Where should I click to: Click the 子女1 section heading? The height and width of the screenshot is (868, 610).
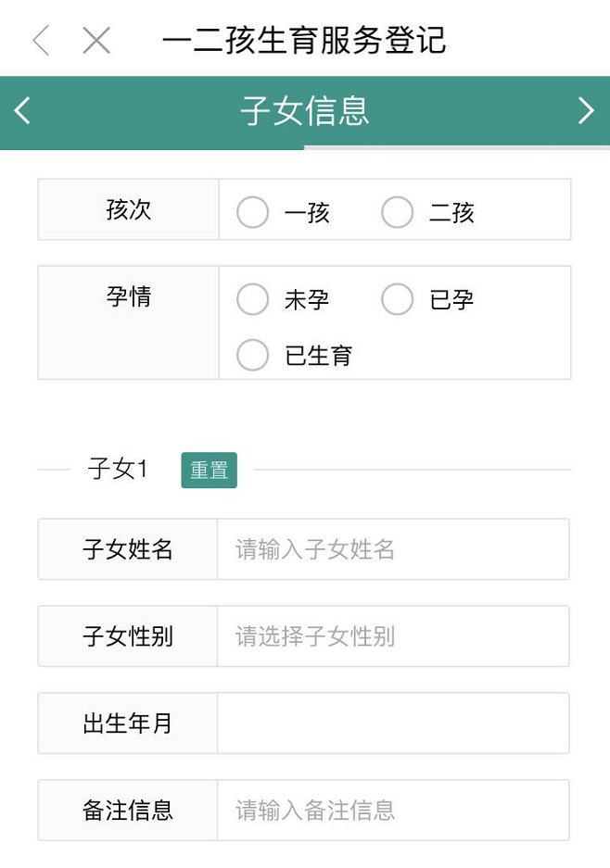118,470
